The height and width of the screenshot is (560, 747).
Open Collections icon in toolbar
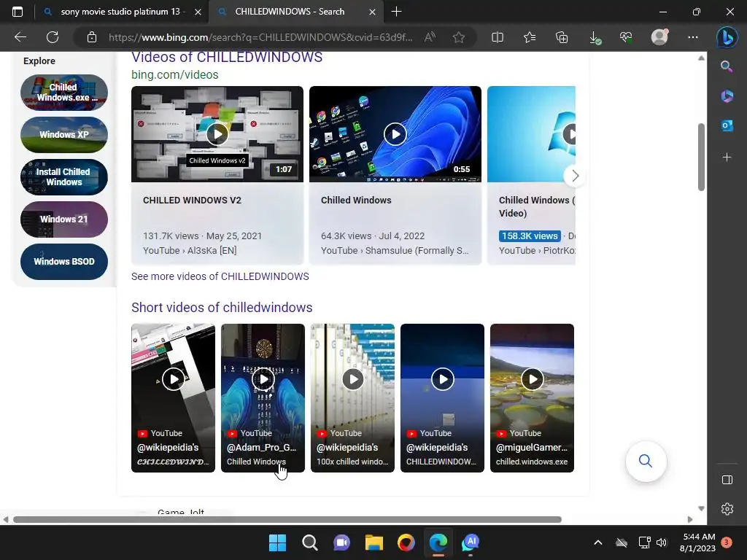tap(562, 37)
